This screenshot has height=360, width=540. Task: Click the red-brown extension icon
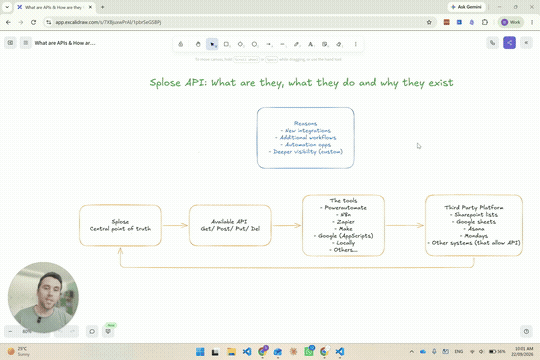(x=447, y=22)
